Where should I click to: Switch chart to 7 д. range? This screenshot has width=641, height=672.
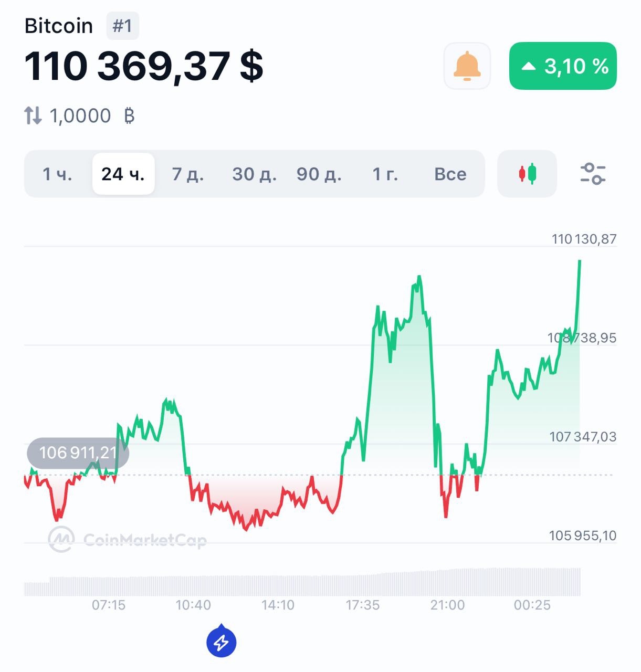pos(188,174)
